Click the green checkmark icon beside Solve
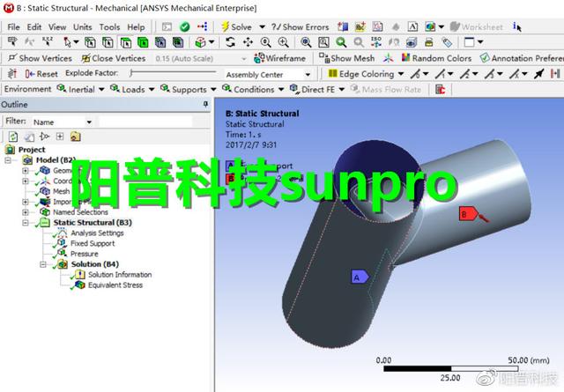 tap(184, 27)
